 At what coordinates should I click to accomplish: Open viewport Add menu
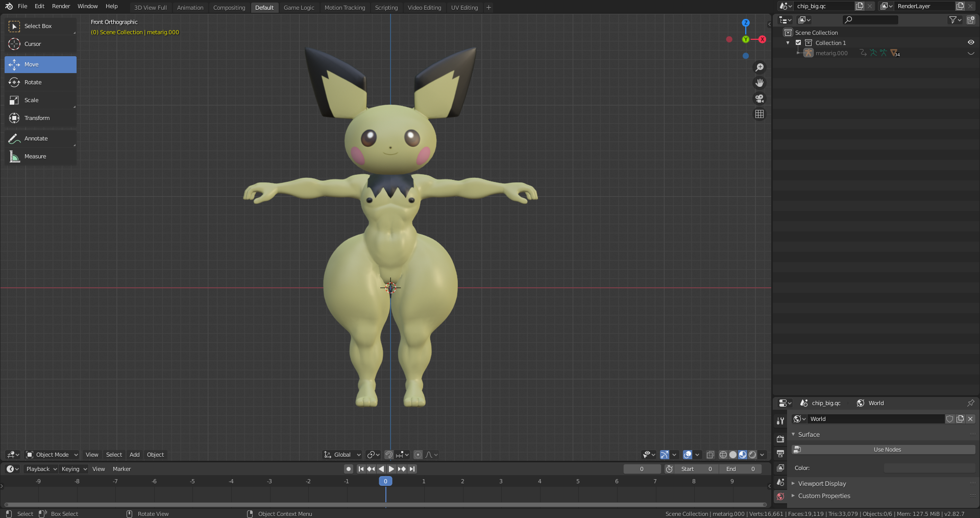[x=134, y=455]
